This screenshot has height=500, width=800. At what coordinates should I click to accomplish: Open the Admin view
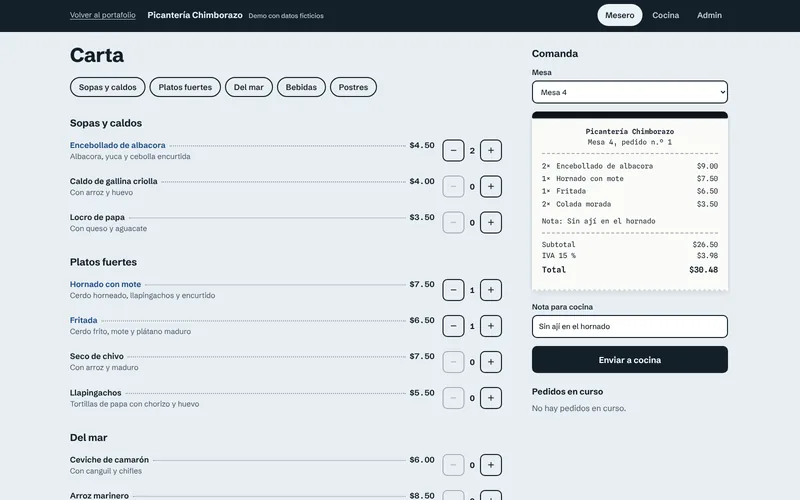click(x=709, y=15)
